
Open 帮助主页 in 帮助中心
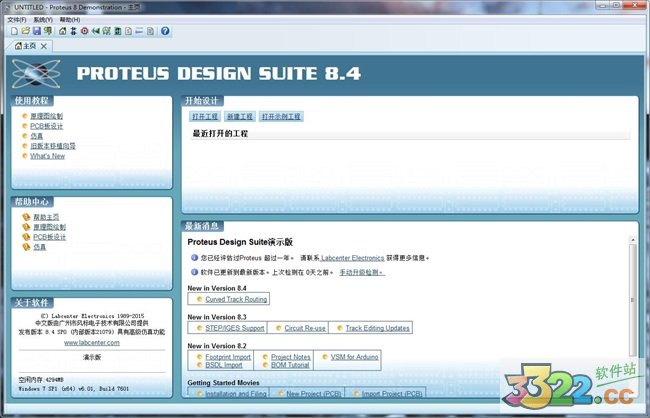46,217
